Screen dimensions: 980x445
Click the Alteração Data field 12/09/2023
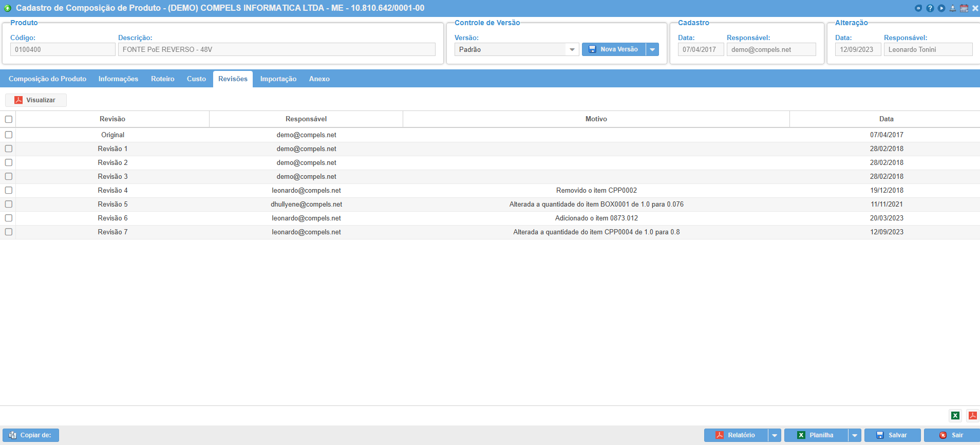(858, 49)
